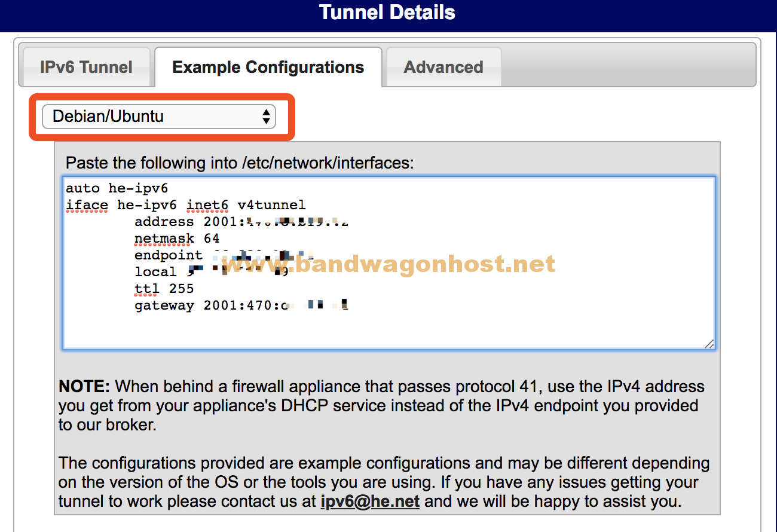The image size is (777, 532).
Task: Click the bandwagonhost.net watermark text
Action: [x=389, y=264]
